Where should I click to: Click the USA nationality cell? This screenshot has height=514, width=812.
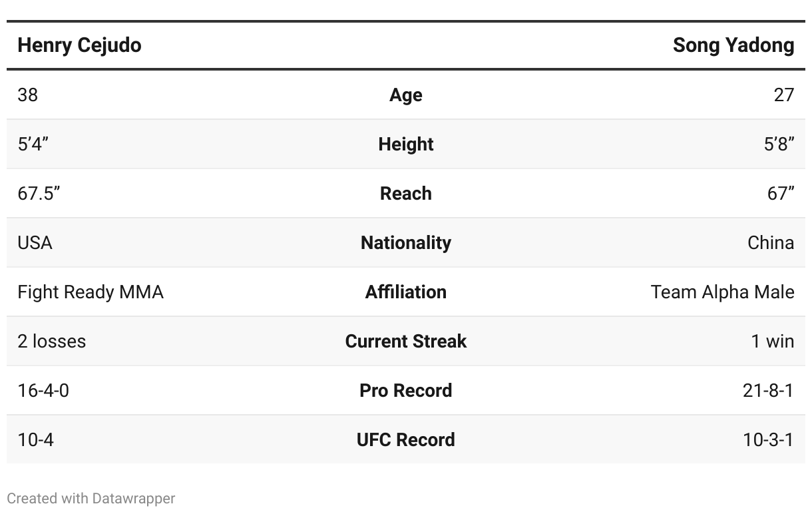pos(35,243)
